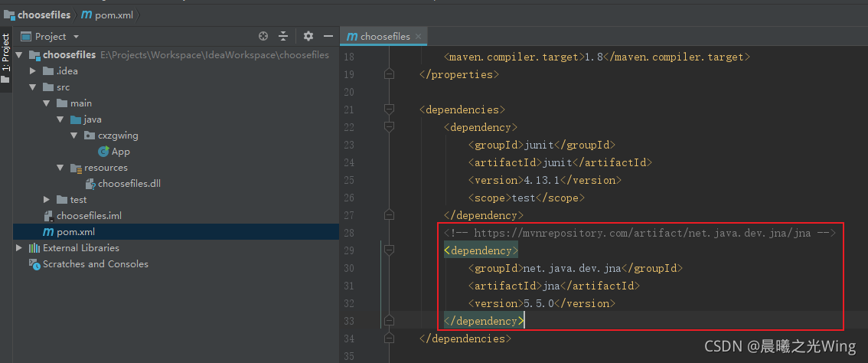Viewport: 868px width, 363px height.
Task: Expand the test folder arrow
Action: point(47,200)
